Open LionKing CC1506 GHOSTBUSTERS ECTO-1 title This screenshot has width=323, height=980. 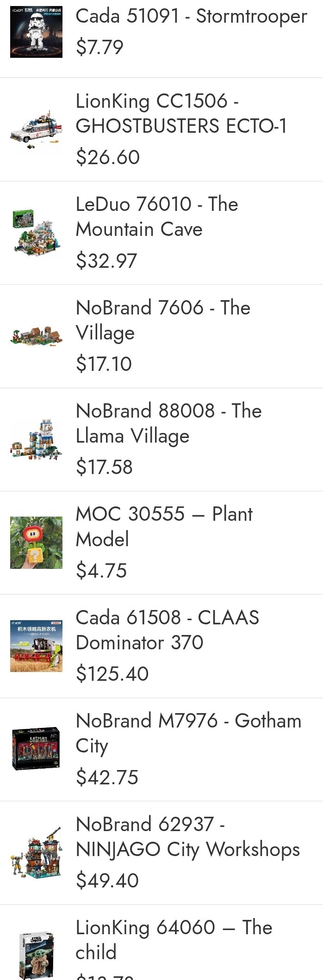point(181,113)
